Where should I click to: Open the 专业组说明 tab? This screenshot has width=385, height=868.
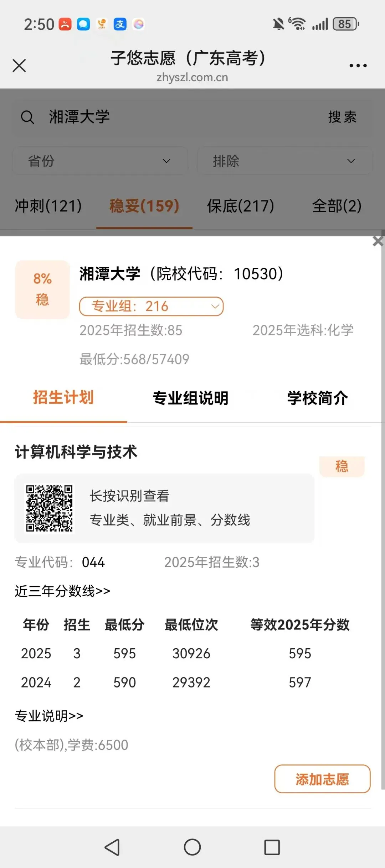tap(190, 398)
